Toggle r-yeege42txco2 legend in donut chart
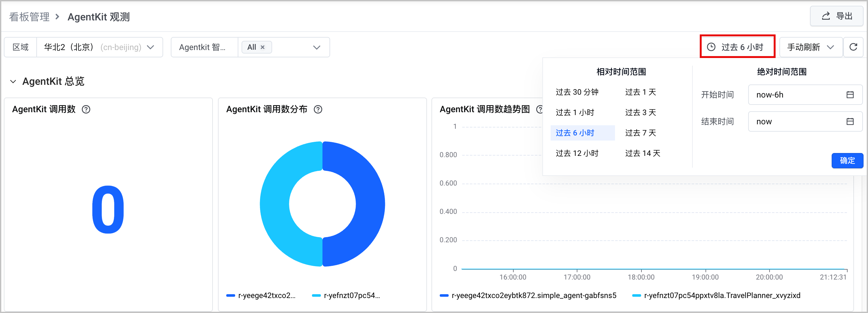Viewport: 868px width, 313px height. tap(261, 295)
